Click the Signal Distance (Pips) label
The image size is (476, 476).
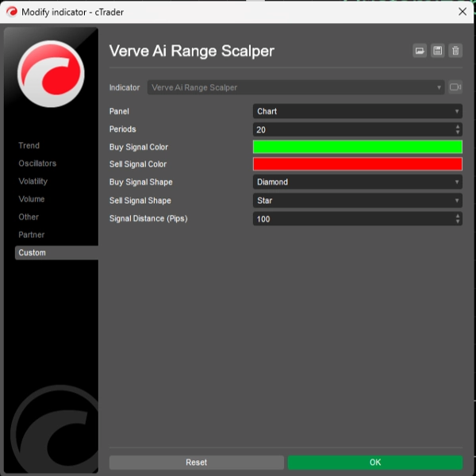[148, 219]
